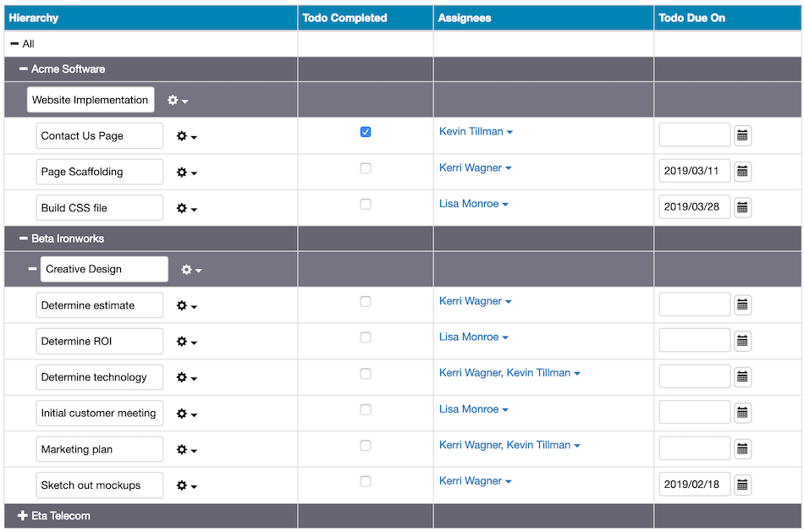Expand the Eta Telecom group
The height and width of the screenshot is (532, 804).
pos(23,516)
